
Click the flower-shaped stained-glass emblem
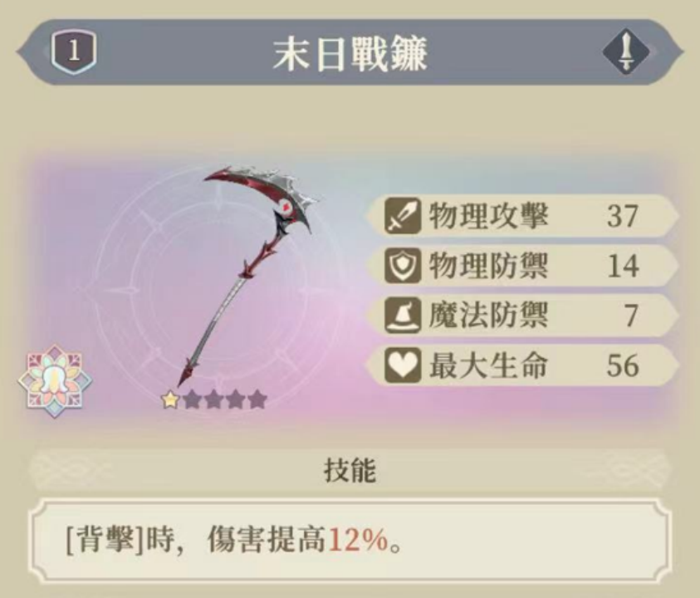point(55,381)
